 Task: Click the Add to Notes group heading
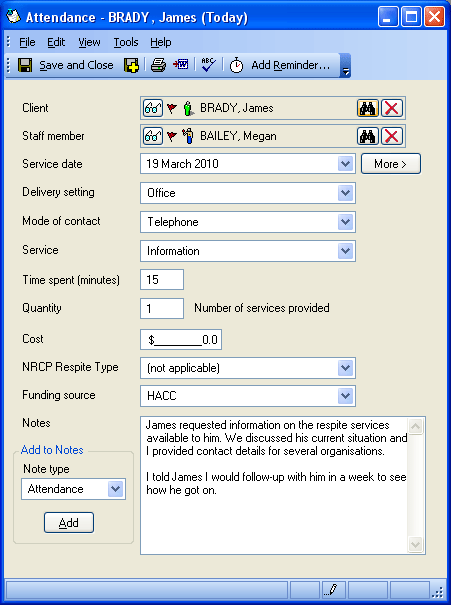[52, 450]
